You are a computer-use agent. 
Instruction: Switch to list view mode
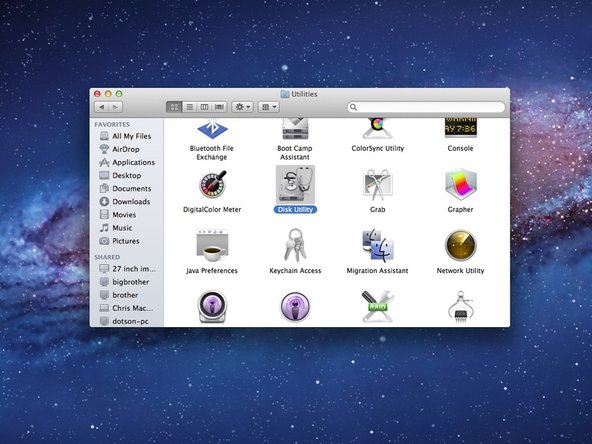coord(190,107)
